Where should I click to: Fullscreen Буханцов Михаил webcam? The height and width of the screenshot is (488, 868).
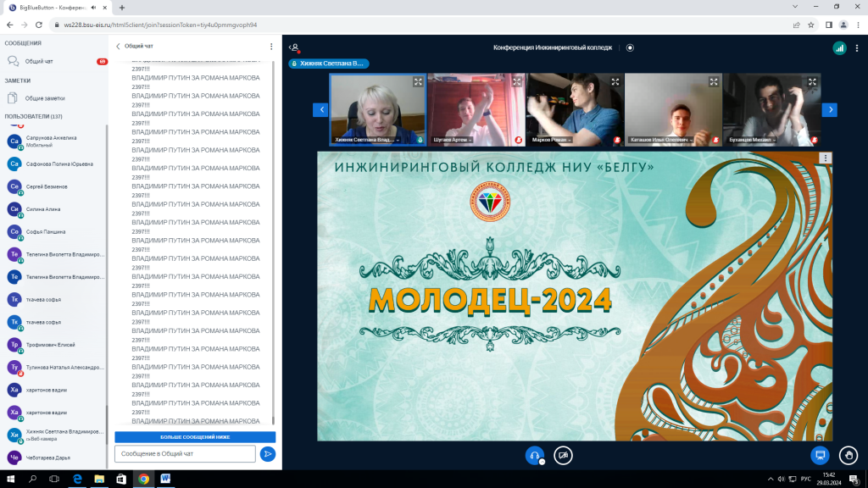tap(812, 82)
